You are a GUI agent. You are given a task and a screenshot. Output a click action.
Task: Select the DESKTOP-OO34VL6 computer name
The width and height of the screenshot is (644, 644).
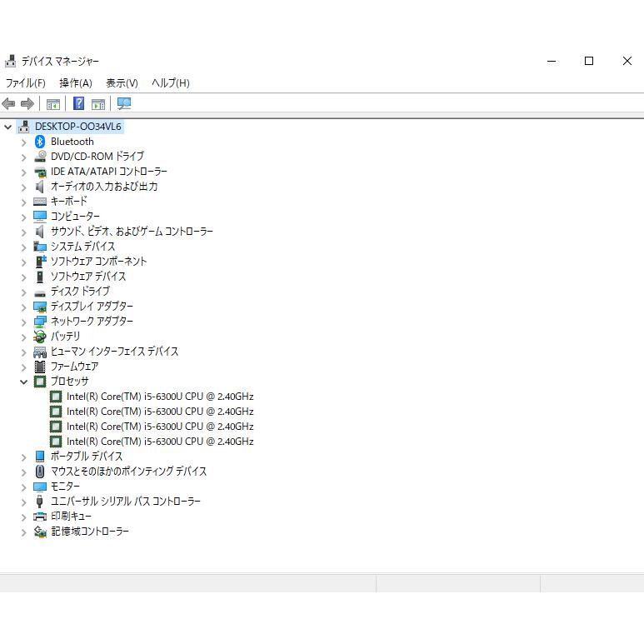[78, 127]
